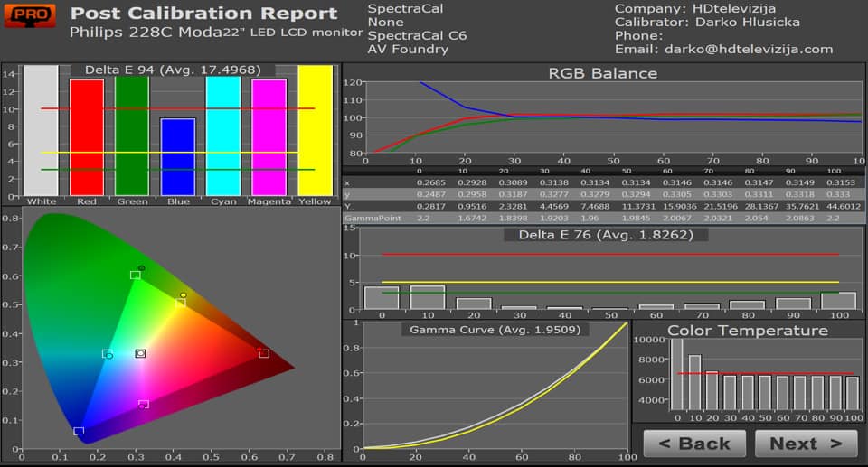Click the orange PRO logo
The width and height of the screenshot is (868, 467).
[30, 15]
